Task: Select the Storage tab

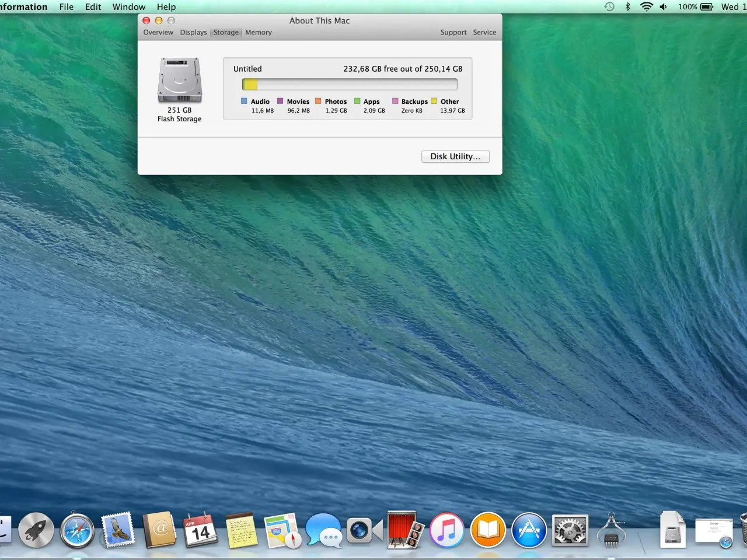Action: (226, 33)
